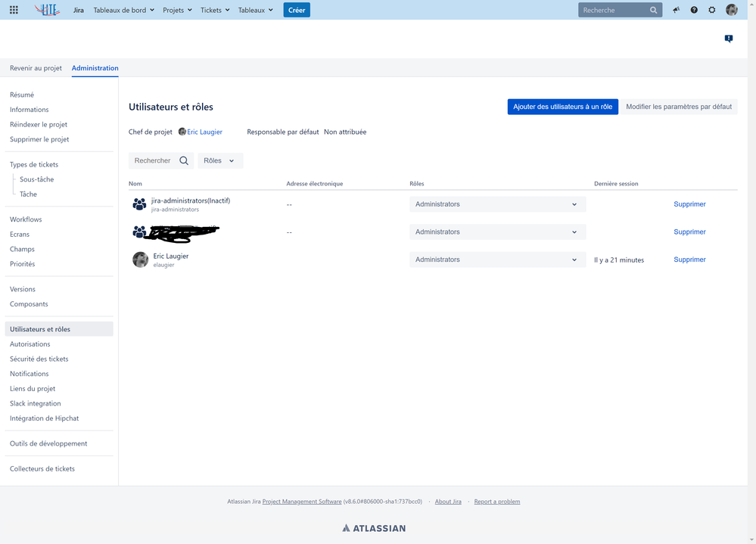
Task: Click small avatar beside Chef de projet
Action: pos(182,132)
